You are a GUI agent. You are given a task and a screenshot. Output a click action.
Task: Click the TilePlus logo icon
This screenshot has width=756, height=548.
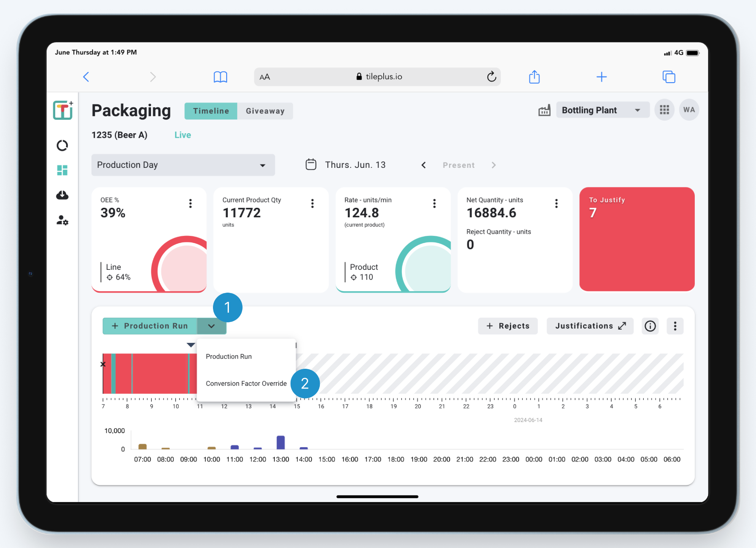(x=63, y=110)
